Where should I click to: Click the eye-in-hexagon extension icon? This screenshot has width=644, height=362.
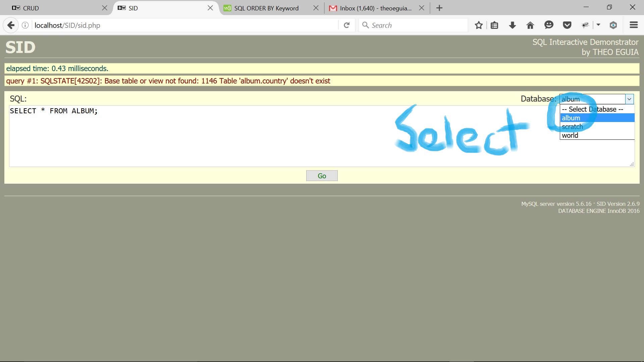click(x=613, y=25)
